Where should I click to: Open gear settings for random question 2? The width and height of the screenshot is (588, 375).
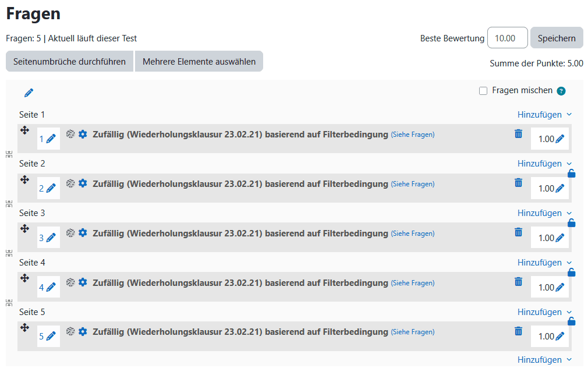pos(83,183)
